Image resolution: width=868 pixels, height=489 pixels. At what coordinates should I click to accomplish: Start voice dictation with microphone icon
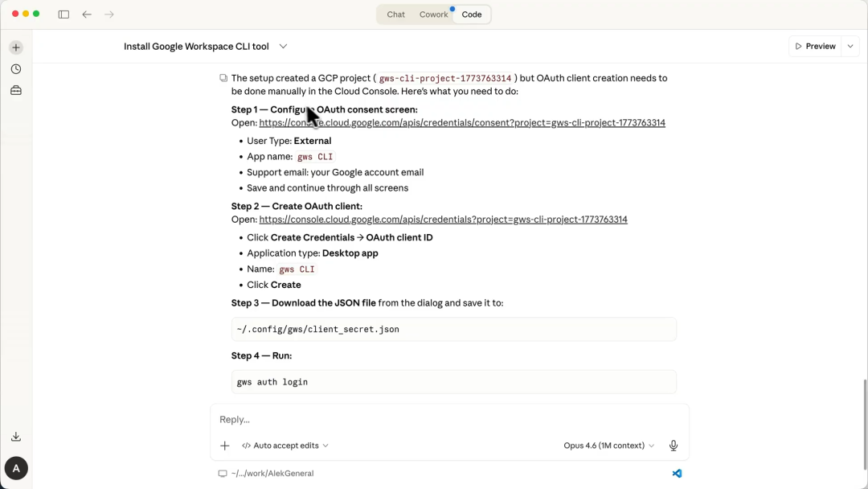pos(674,446)
